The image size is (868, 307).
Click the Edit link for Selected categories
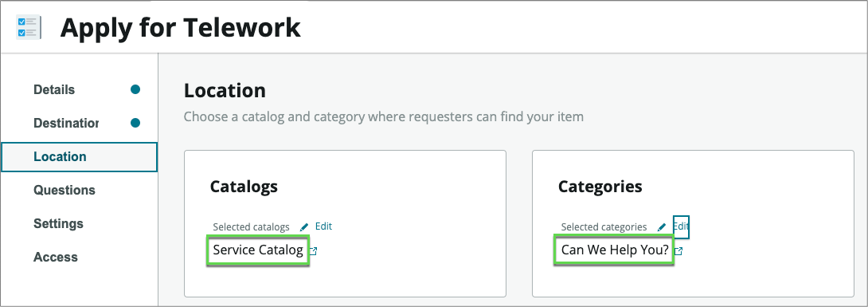pyautogui.click(x=681, y=226)
